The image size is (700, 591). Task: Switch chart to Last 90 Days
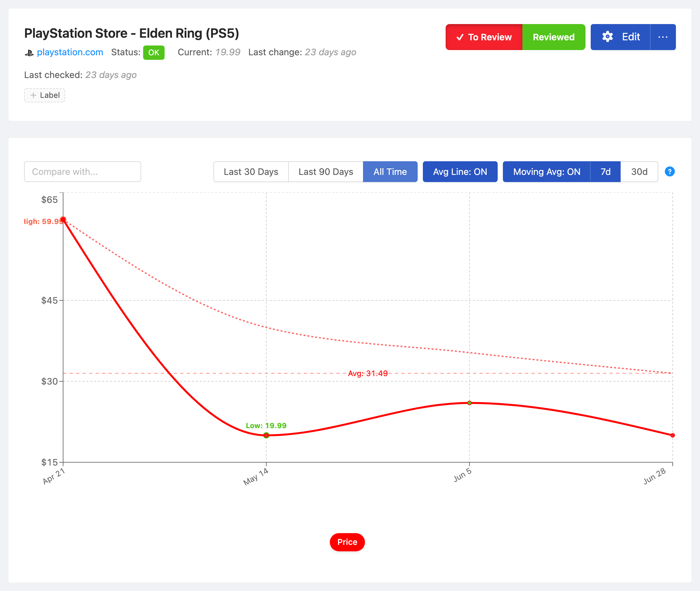coord(326,172)
